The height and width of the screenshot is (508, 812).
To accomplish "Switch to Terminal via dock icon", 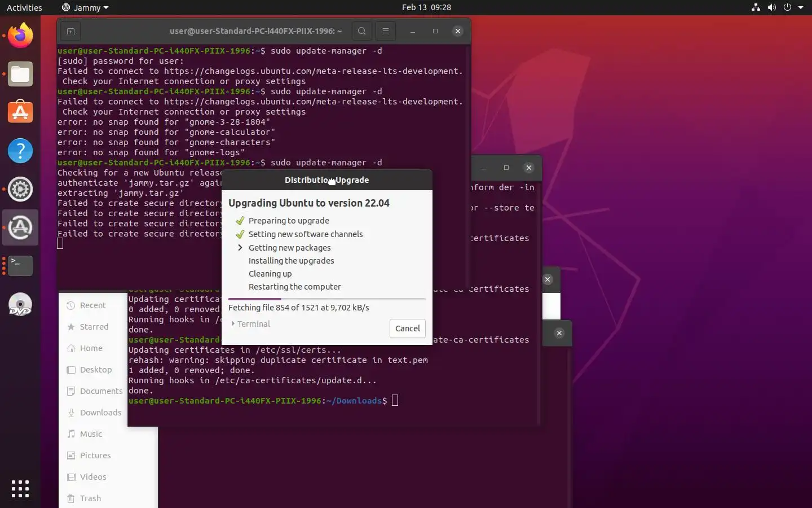I will (20, 266).
